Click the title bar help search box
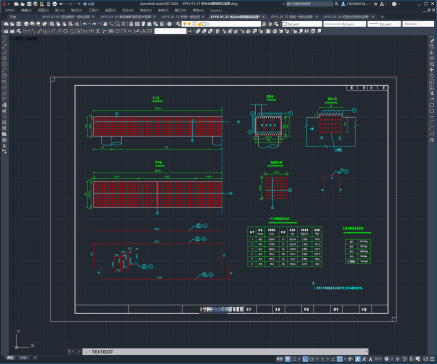 tap(309, 4)
